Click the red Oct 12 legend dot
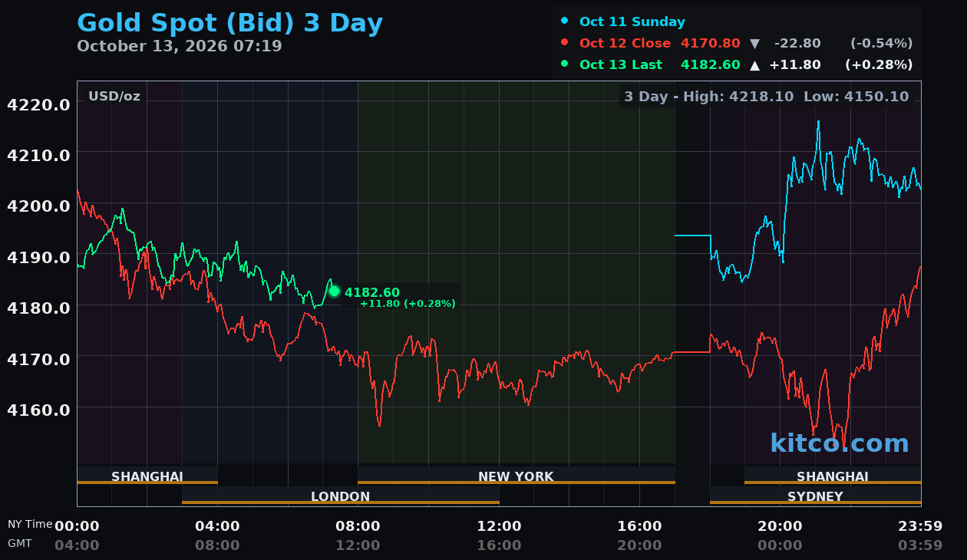Image resolution: width=967 pixels, height=560 pixels. click(x=565, y=42)
